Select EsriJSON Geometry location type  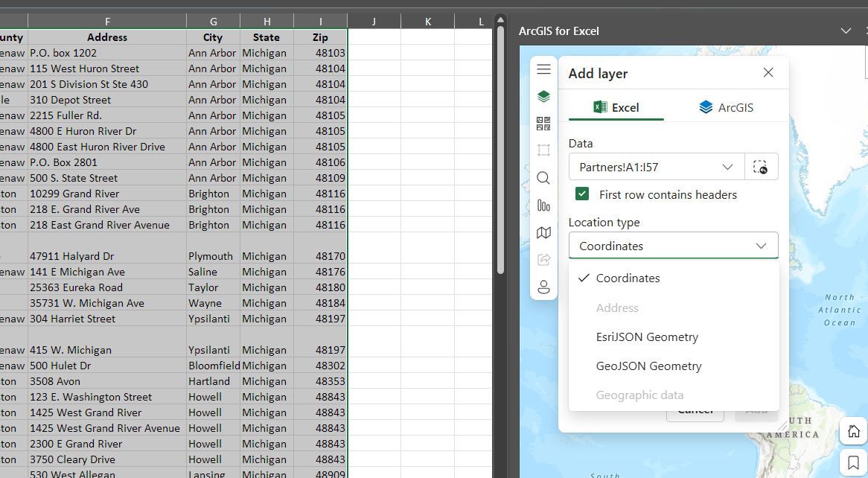[647, 337]
